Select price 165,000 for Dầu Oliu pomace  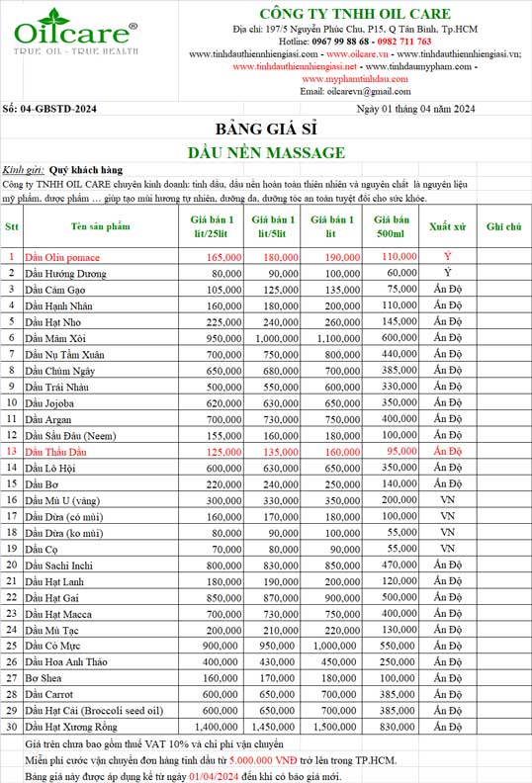point(224,258)
